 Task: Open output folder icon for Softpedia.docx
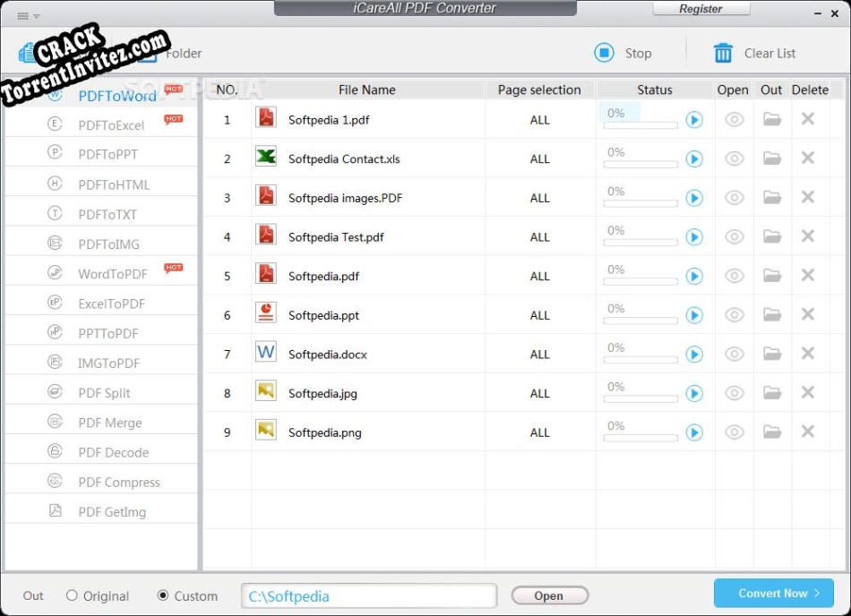pyautogui.click(x=771, y=354)
